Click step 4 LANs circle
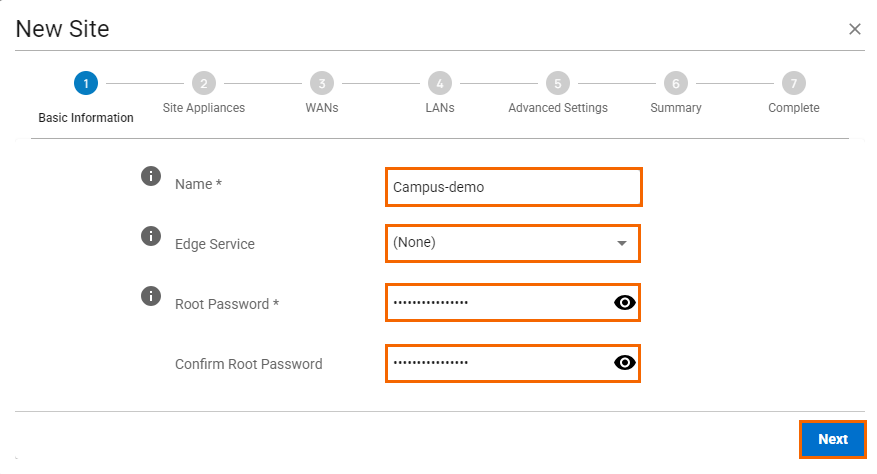Image resolution: width=877 pixels, height=474 pixels. coord(440,83)
